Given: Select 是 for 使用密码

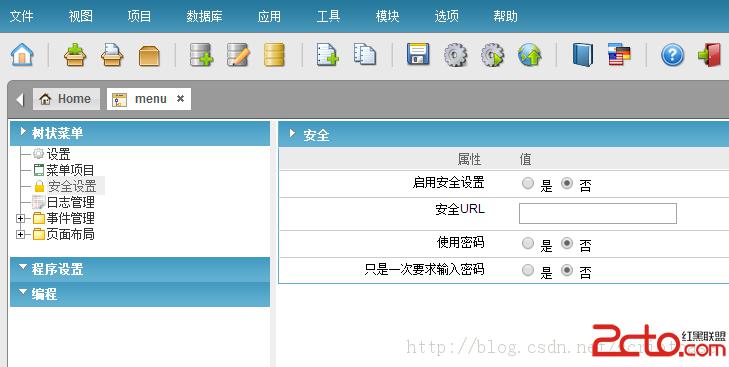Looking at the screenshot, I should [x=528, y=243].
